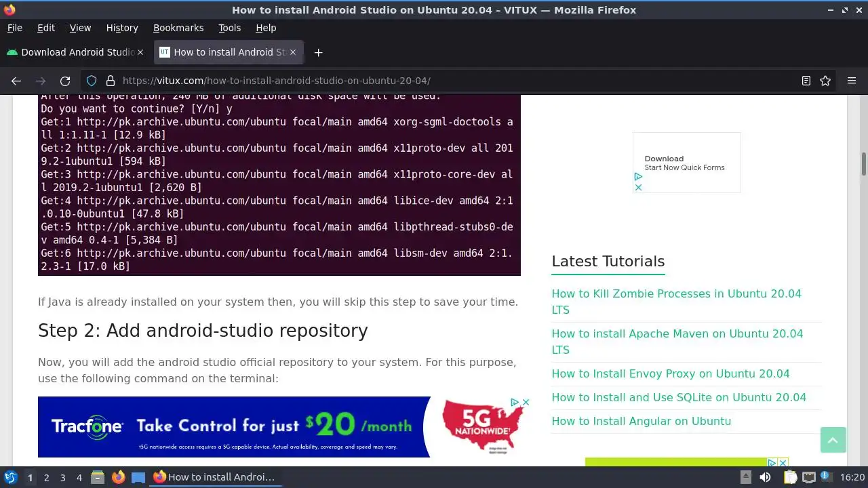This screenshot has height=488, width=868.
Task: Click the page vertical scrollbar thumb
Action: [863, 163]
